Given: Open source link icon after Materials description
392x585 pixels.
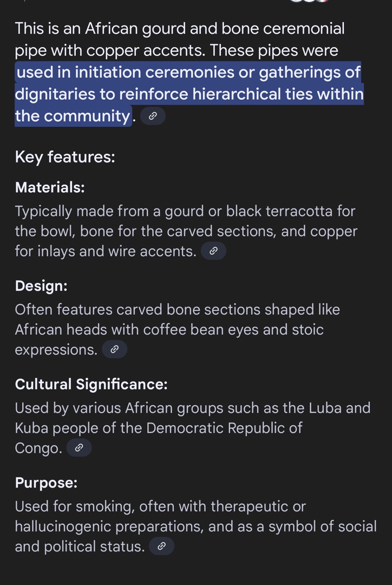Looking at the screenshot, I should pyautogui.click(x=213, y=251).
